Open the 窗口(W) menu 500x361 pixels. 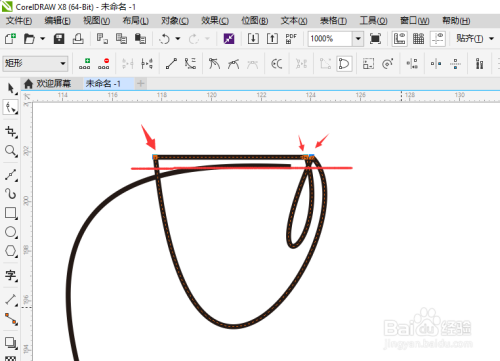click(x=414, y=21)
